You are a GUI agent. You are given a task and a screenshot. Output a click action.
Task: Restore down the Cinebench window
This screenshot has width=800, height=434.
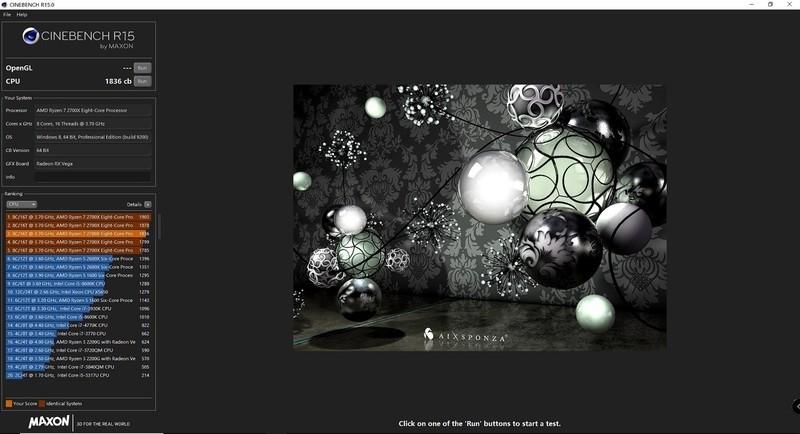770,4
